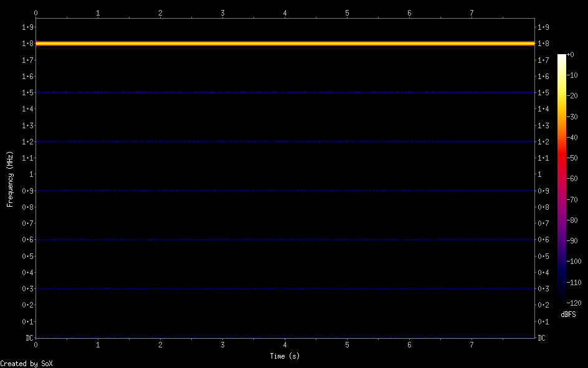Click the '-90' color scale label
The image size is (588, 368).
572,241
